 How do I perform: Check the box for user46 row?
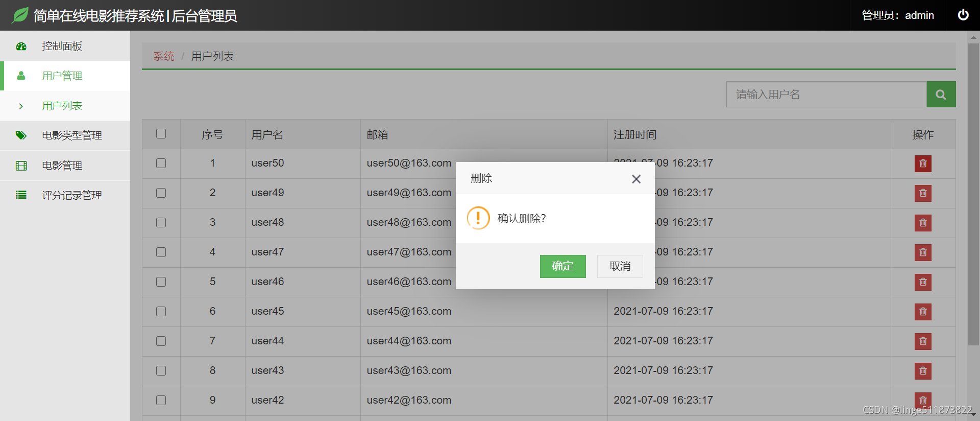coord(161,282)
